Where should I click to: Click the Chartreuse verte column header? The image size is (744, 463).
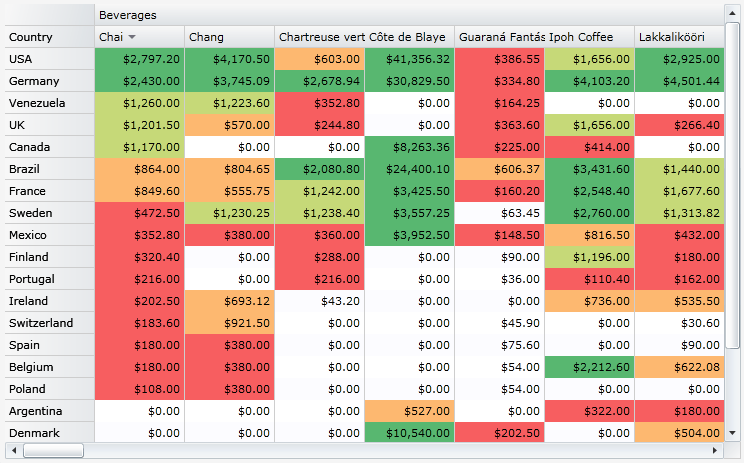click(x=319, y=37)
